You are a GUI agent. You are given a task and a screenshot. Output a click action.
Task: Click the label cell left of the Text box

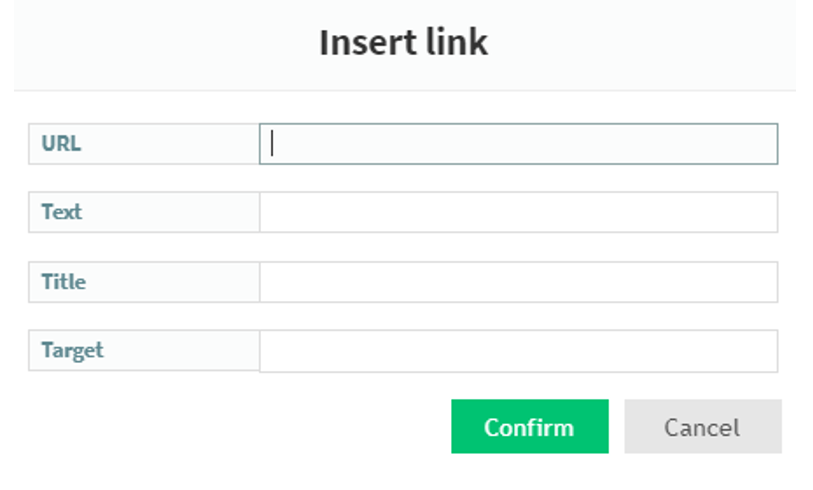pos(143,212)
